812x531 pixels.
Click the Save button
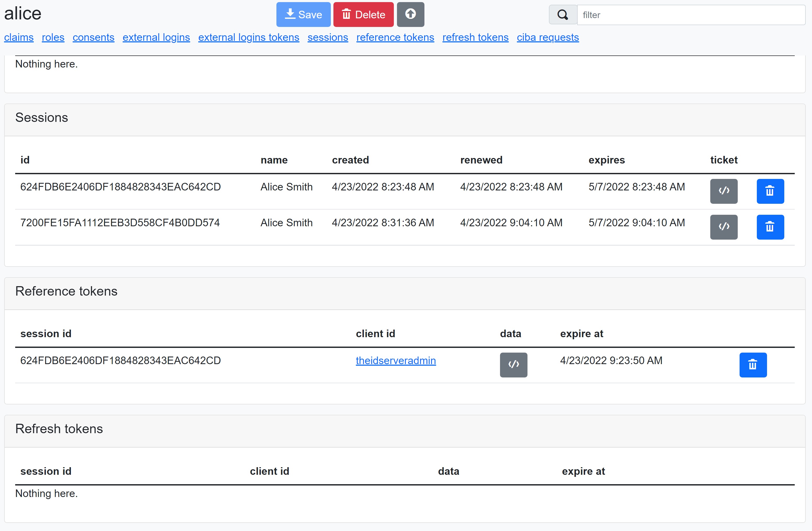pos(303,15)
